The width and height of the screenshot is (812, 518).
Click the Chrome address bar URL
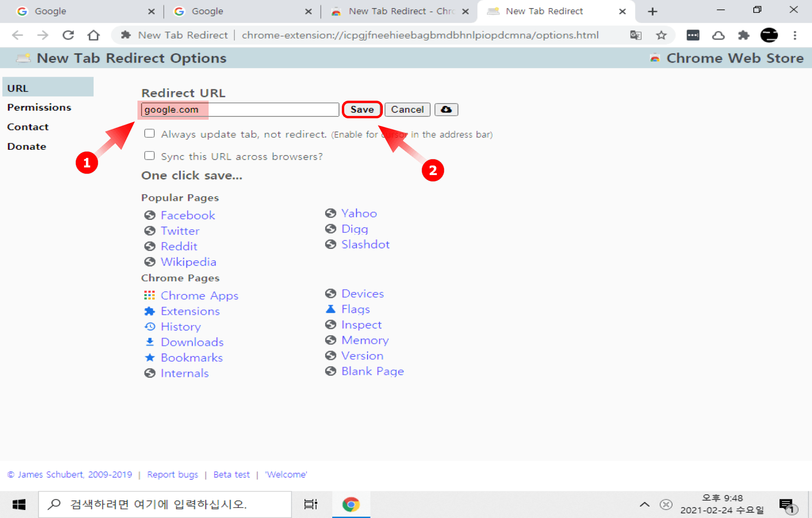click(x=420, y=35)
